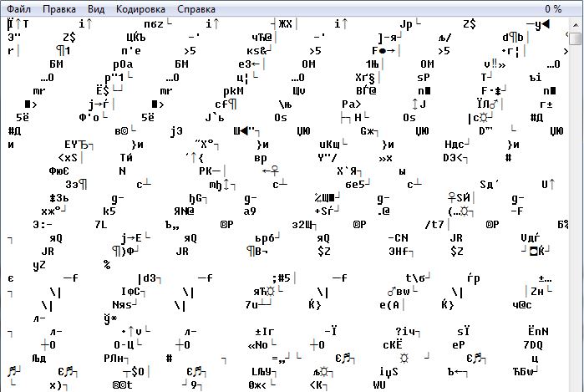Click the text 'ЖХ'

click(285, 24)
